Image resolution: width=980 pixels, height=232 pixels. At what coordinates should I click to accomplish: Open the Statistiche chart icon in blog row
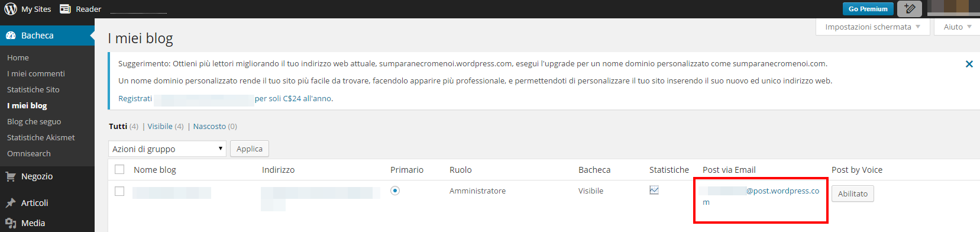click(x=654, y=190)
